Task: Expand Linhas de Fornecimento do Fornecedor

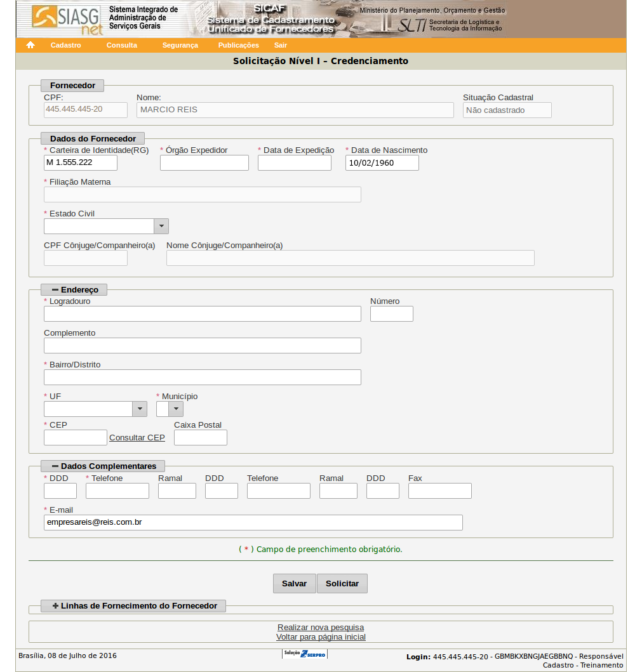Action: (133, 605)
